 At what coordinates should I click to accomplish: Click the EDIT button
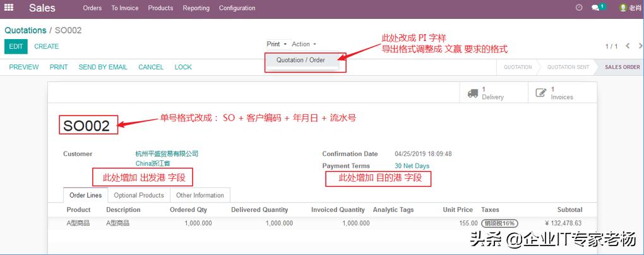coord(16,47)
